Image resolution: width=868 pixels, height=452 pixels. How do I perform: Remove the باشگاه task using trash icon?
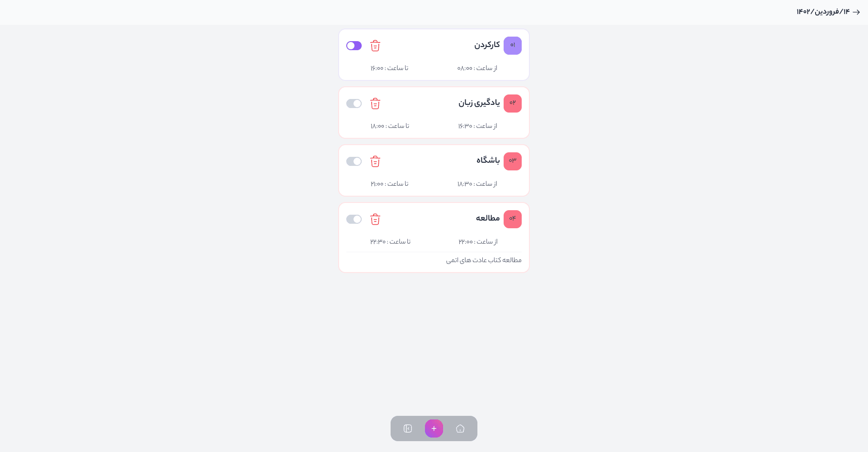point(375,161)
